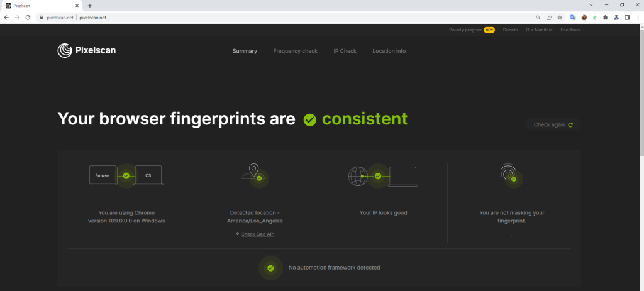Click the green 'consistent' heading word

click(x=365, y=119)
